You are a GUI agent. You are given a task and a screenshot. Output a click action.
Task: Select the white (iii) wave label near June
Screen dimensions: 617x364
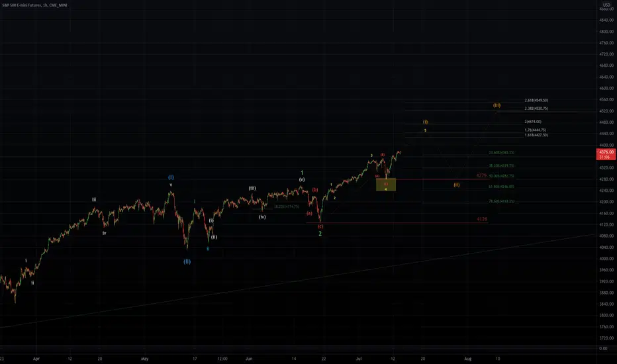pos(252,188)
